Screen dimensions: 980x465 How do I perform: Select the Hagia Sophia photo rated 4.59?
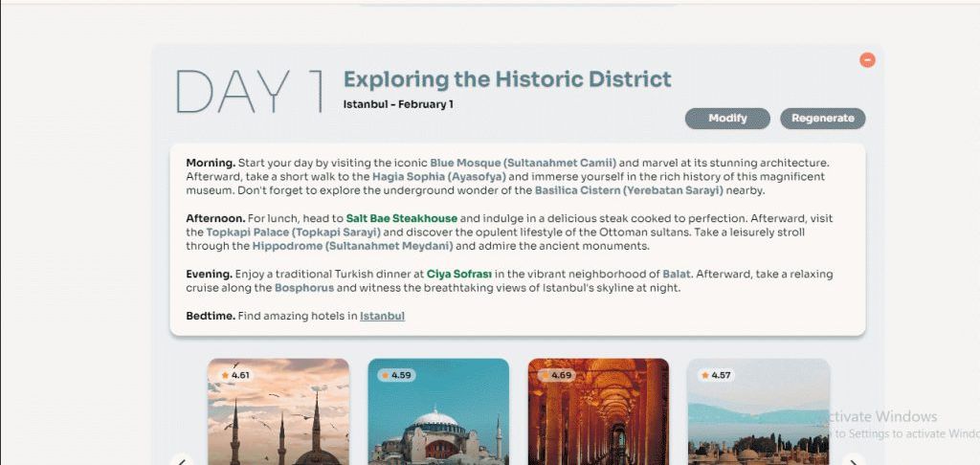(438, 411)
